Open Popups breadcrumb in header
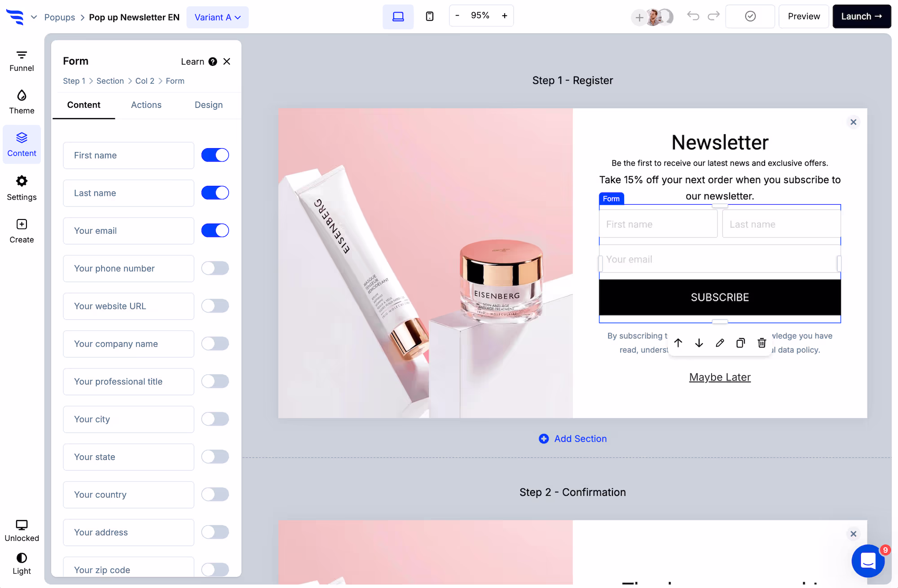The height and width of the screenshot is (588, 898). pyautogui.click(x=60, y=17)
